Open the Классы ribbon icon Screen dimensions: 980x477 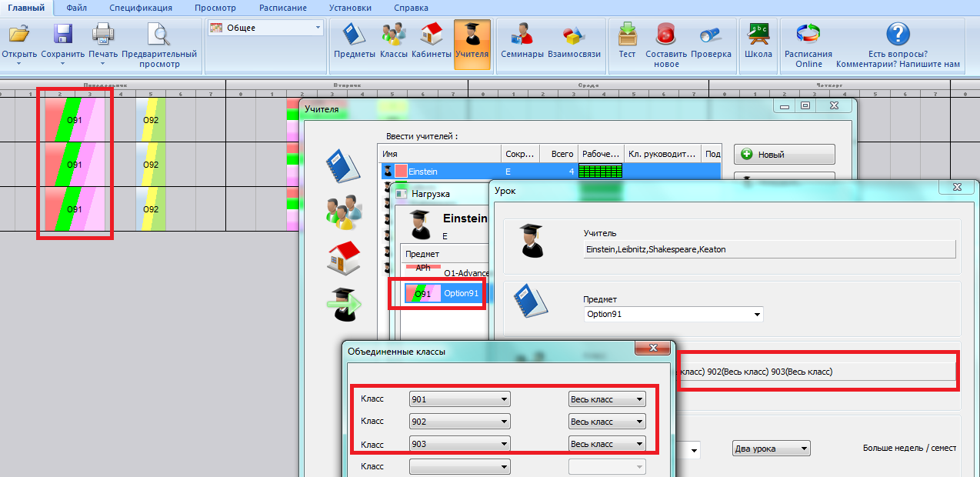[393, 35]
